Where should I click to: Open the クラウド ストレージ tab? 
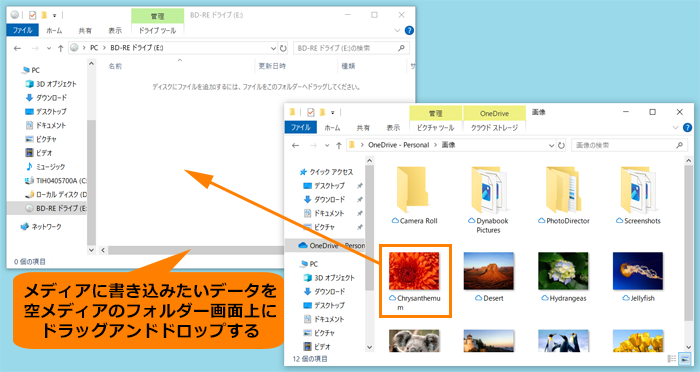click(x=494, y=128)
